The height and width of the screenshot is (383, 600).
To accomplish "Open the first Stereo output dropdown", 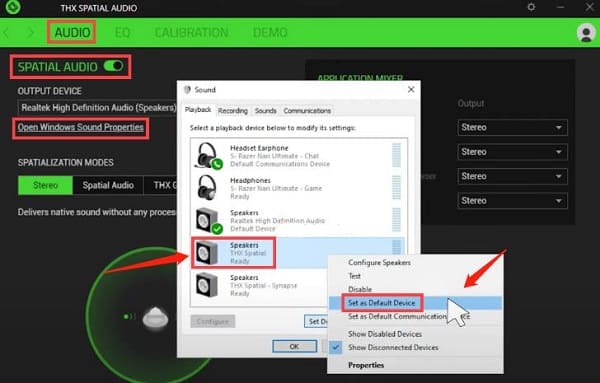I will coord(512,127).
